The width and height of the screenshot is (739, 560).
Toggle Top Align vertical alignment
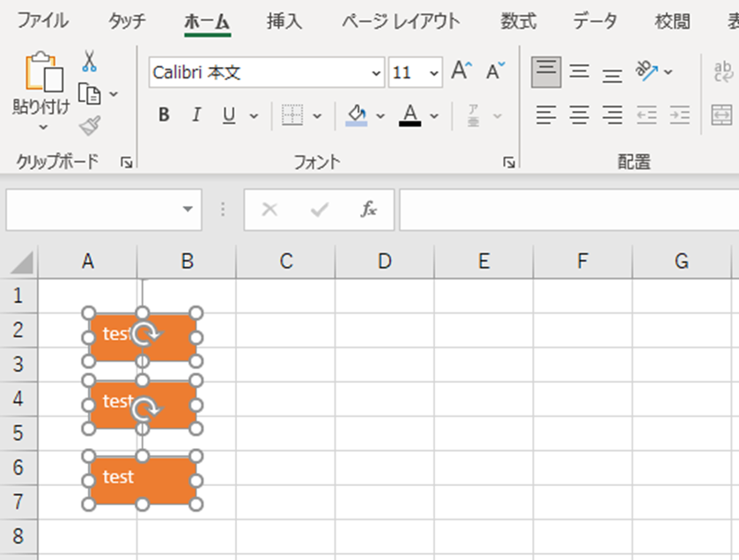point(546,72)
